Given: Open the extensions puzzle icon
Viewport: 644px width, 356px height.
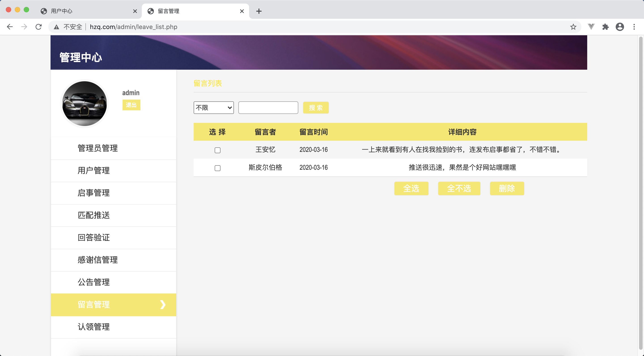Looking at the screenshot, I should [x=605, y=27].
